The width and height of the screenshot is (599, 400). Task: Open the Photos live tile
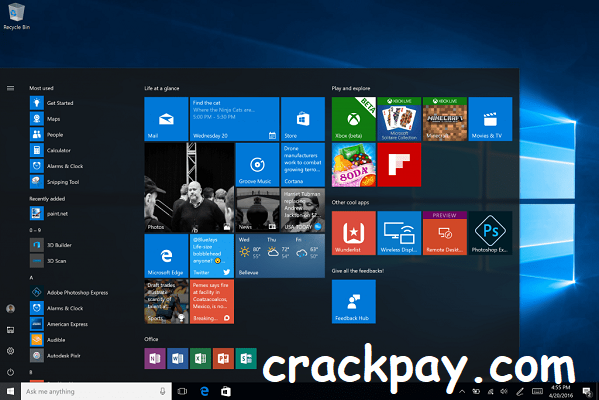(x=189, y=187)
